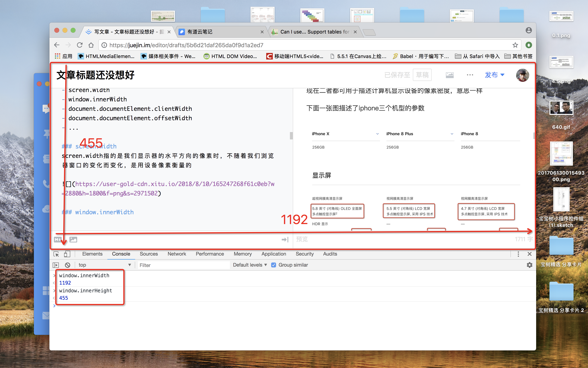The width and height of the screenshot is (588, 368).
Task: Open 0.1.png desktop file
Action: 561,24
